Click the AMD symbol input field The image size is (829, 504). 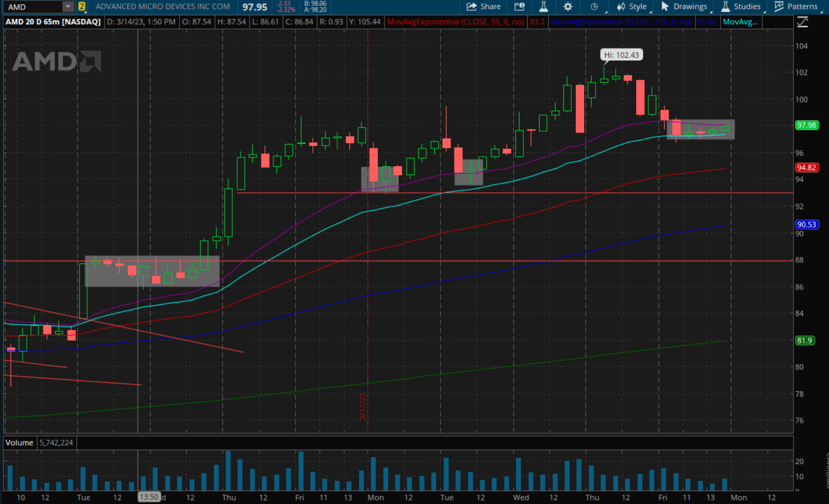coord(33,7)
